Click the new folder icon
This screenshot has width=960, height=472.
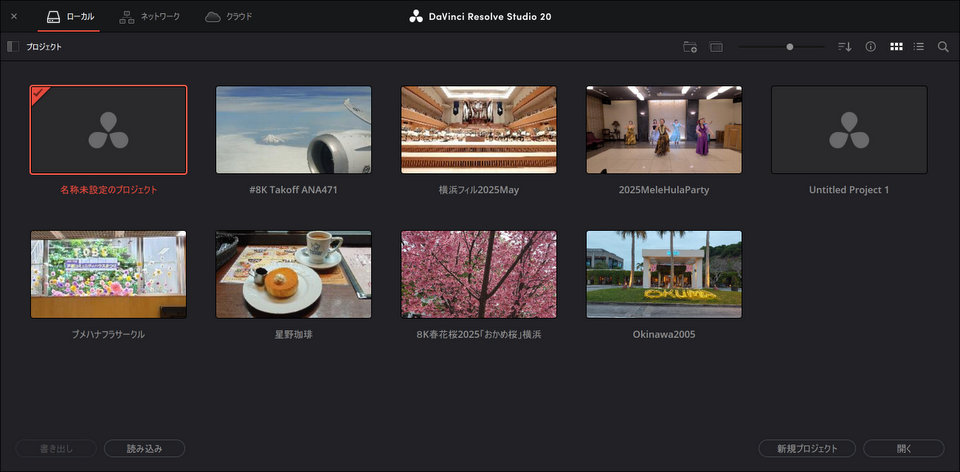coord(690,47)
